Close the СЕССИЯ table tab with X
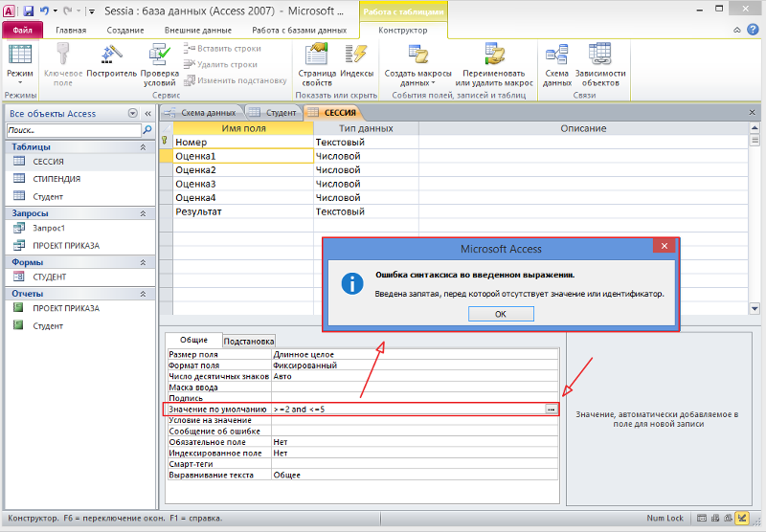The width and height of the screenshot is (766, 532). click(753, 113)
